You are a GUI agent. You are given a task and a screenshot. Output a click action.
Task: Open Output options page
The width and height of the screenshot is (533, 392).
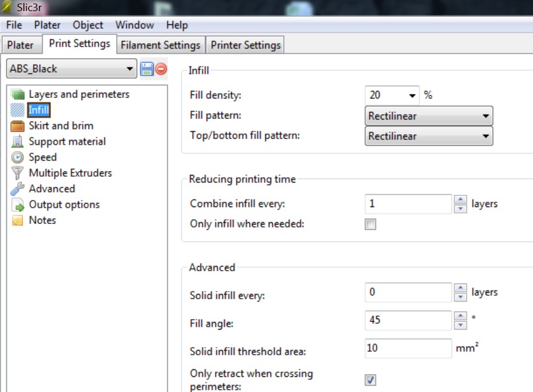click(64, 205)
